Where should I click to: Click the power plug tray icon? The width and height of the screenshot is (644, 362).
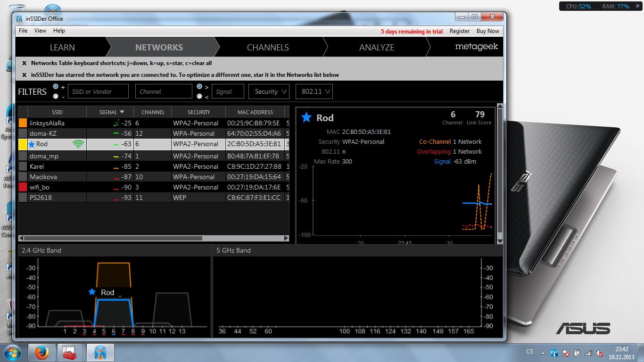click(x=577, y=353)
